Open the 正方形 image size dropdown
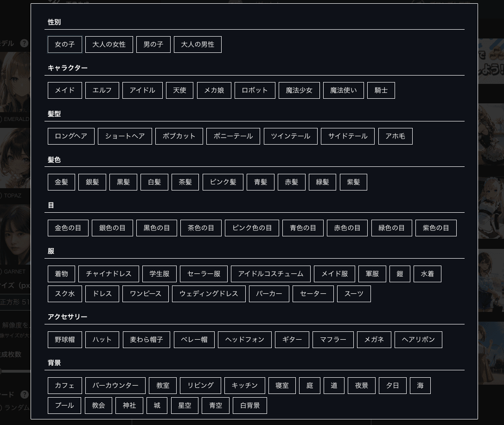 click(15, 302)
